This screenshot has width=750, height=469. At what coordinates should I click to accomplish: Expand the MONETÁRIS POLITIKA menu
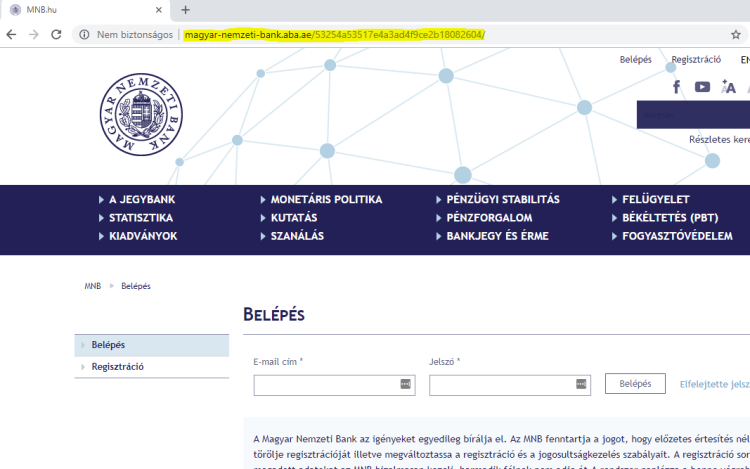click(326, 199)
